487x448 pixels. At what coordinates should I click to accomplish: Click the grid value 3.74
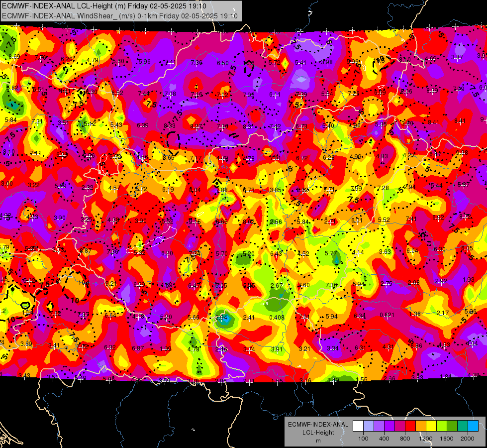(x=249, y=349)
